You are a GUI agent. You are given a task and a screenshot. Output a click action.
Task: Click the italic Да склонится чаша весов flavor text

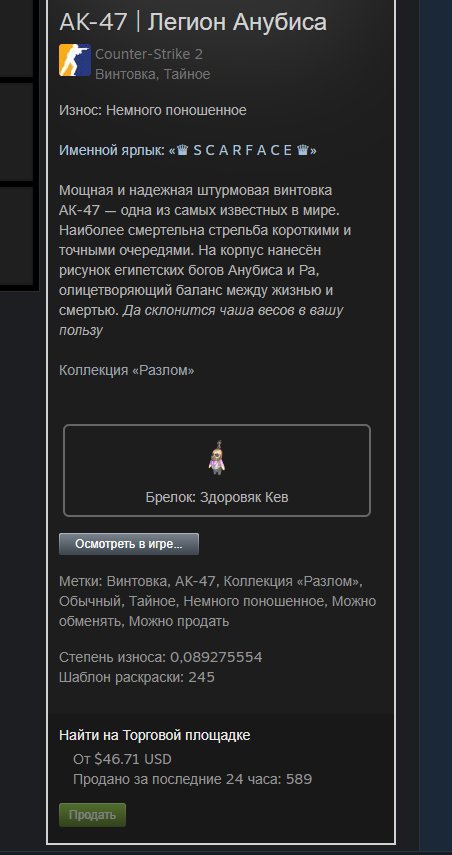[201, 320]
